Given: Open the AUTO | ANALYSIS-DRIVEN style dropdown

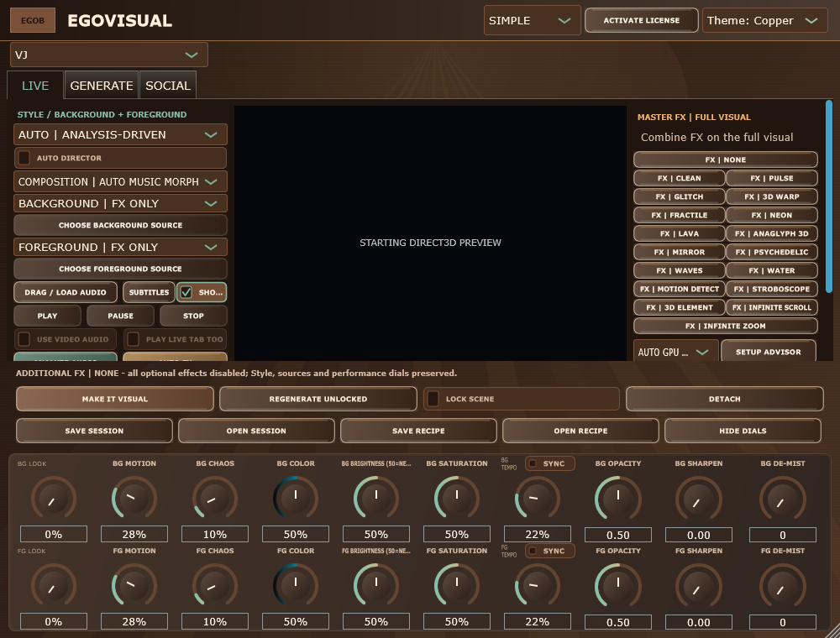Looking at the screenshot, I should 120,135.
